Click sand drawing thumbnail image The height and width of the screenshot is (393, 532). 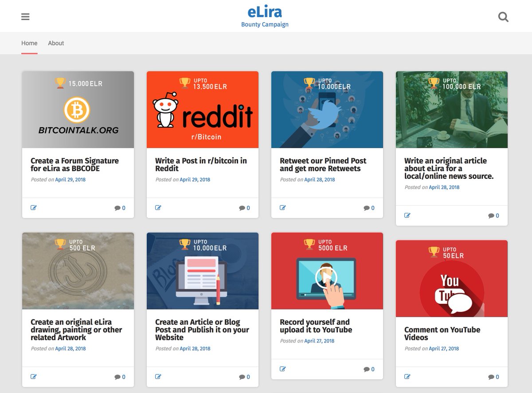pos(78,271)
